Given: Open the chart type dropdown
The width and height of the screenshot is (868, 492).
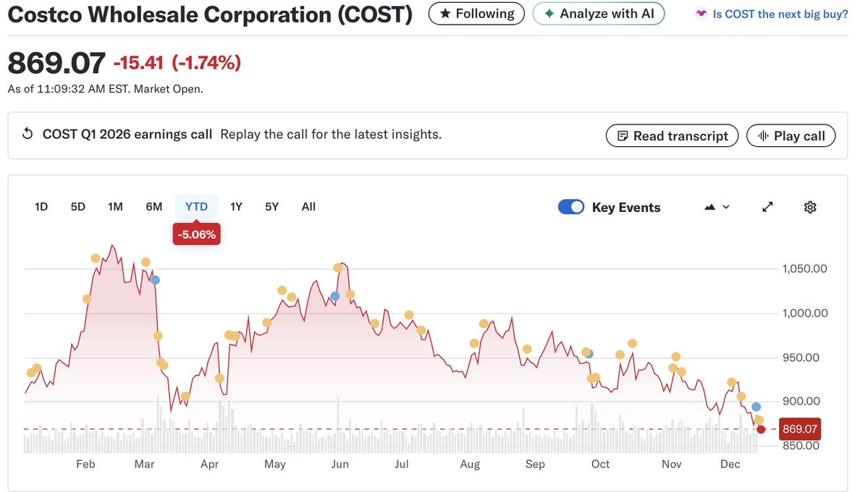Looking at the screenshot, I should tap(717, 207).
